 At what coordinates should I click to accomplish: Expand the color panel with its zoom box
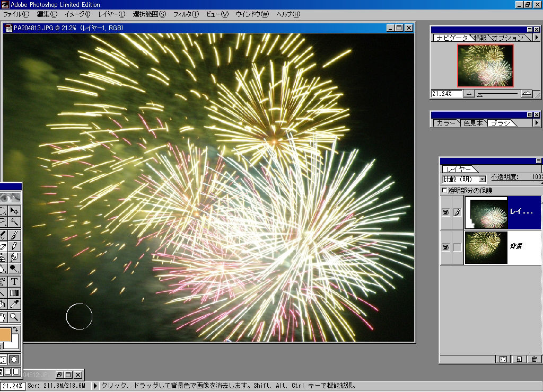point(530,114)
